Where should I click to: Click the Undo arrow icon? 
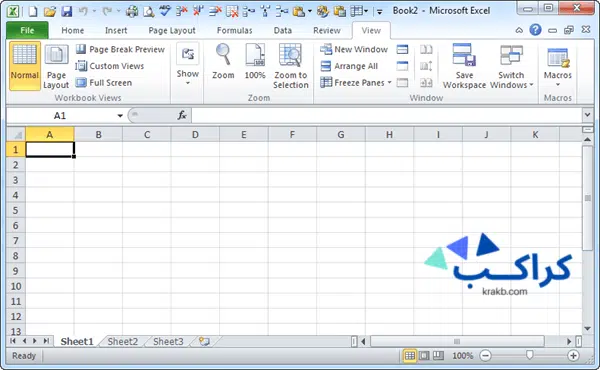click(x=83, y=11)
